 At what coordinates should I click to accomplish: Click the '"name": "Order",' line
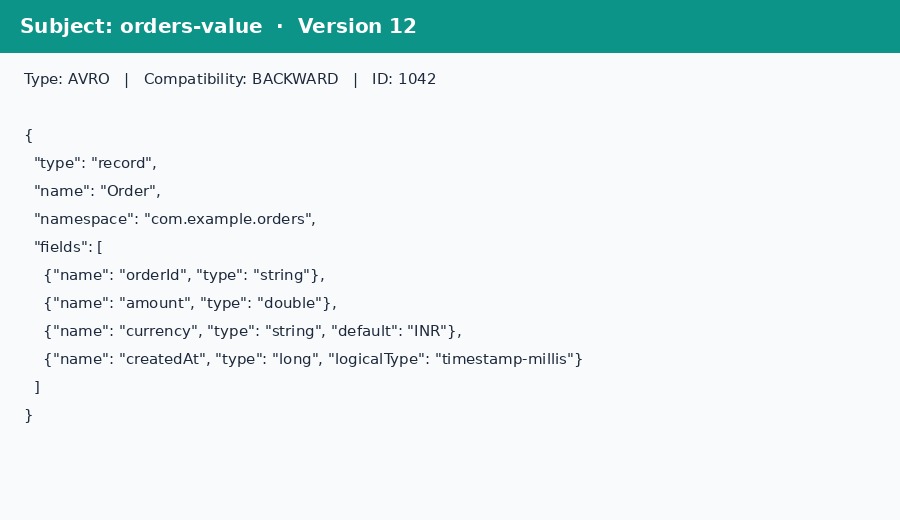(x=97, y=191)
